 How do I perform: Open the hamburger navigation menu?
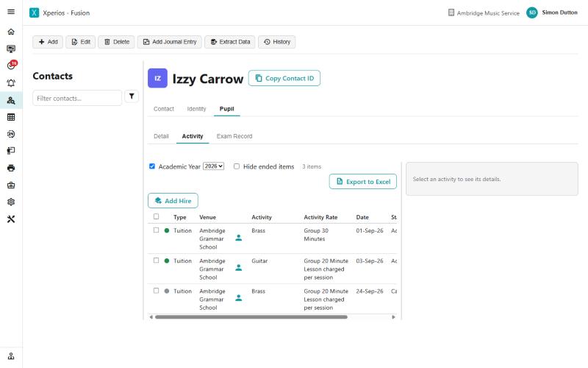(x=11, y=12)
